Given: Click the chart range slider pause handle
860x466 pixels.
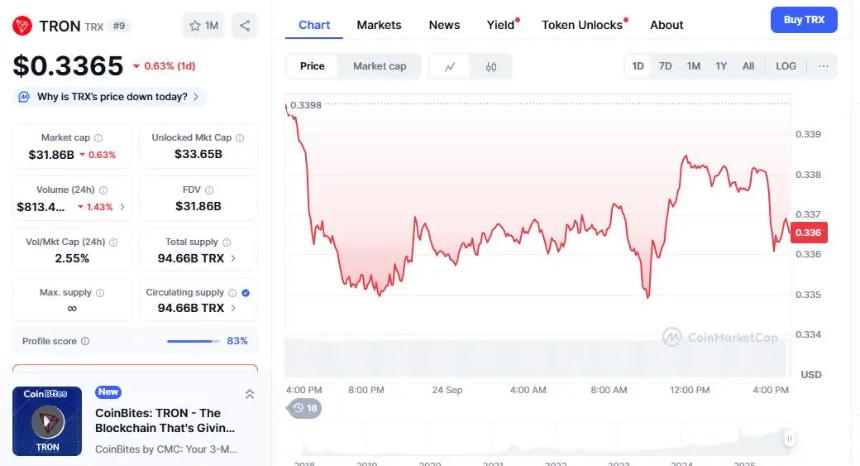Looking at the screenshot, I should [789, 438].
